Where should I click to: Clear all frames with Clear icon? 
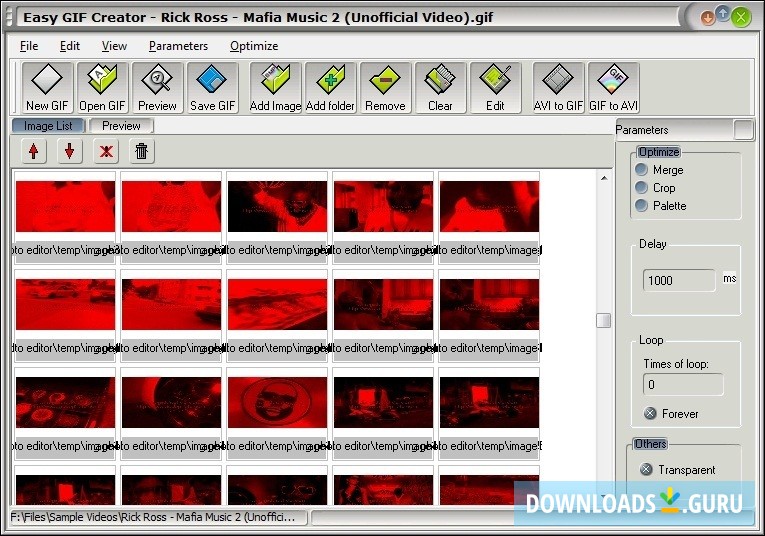(441, 88)
